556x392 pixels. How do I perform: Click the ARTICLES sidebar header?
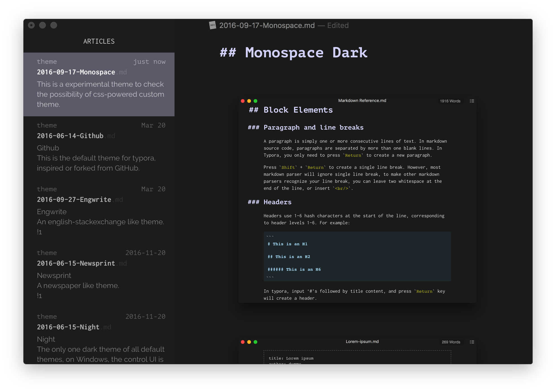pyautogui.click(x=99, y=41)
